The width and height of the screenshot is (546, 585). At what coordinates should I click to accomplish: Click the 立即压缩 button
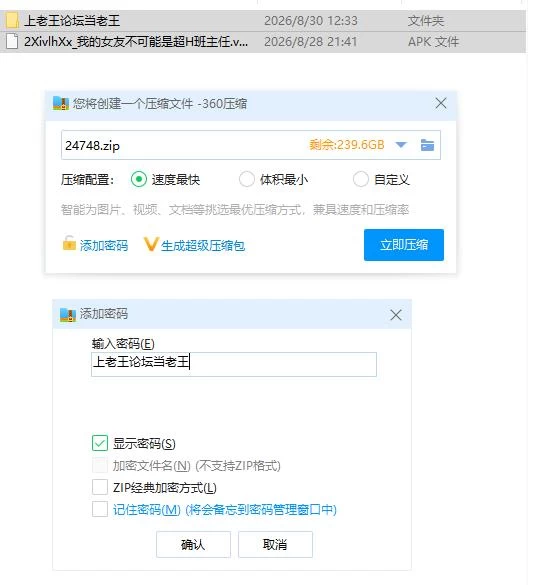coord(404,245)
